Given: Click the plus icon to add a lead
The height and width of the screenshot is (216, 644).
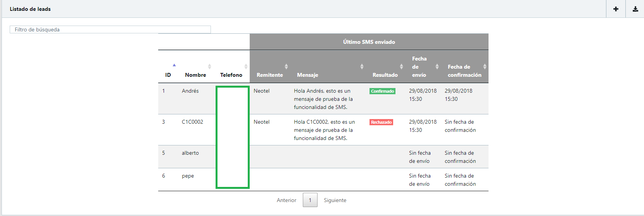Looking at the screenshot, I should point(616,9).
